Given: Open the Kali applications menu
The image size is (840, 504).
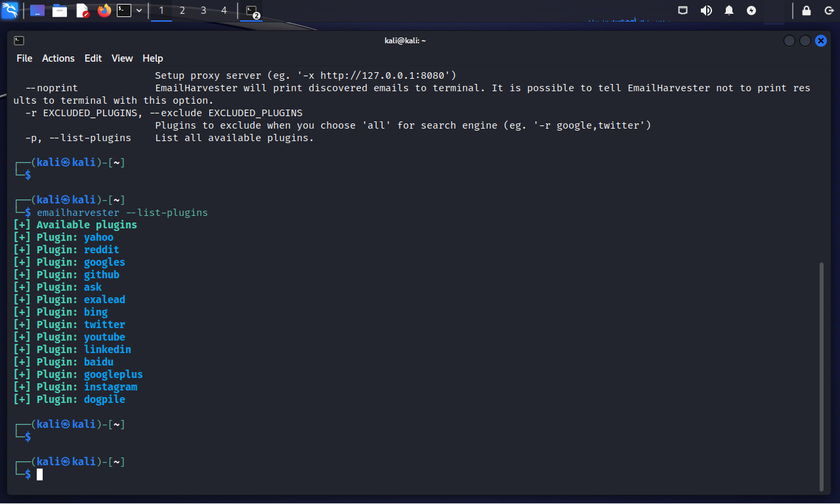Looking at the screenshot, I should (10, 10).
